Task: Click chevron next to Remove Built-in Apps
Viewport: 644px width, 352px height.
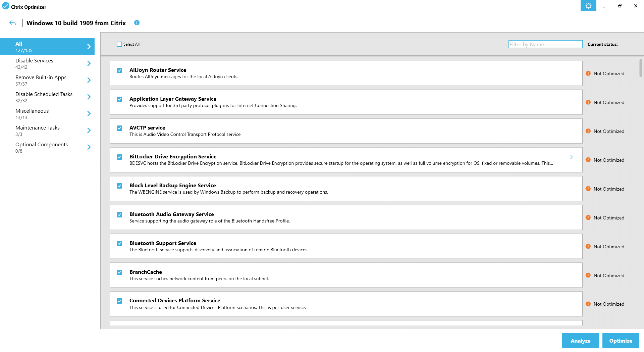Action: [89, 80]
